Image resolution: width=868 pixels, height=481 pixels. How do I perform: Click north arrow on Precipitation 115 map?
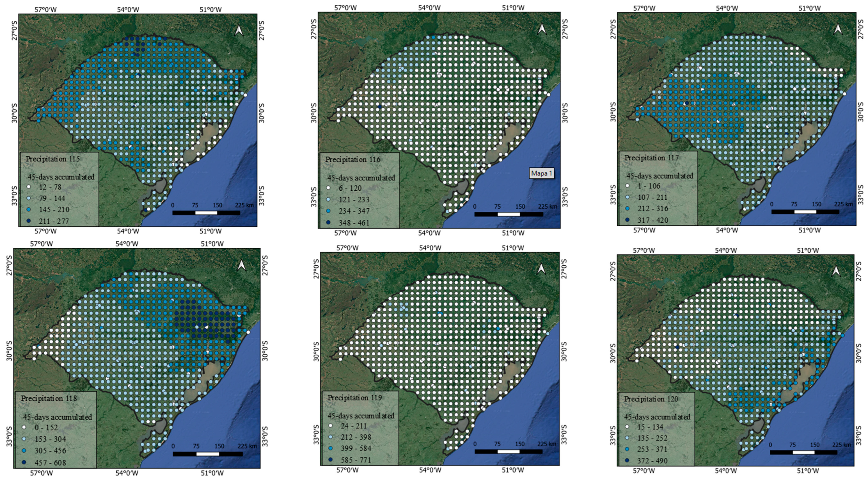coord(239,31)
